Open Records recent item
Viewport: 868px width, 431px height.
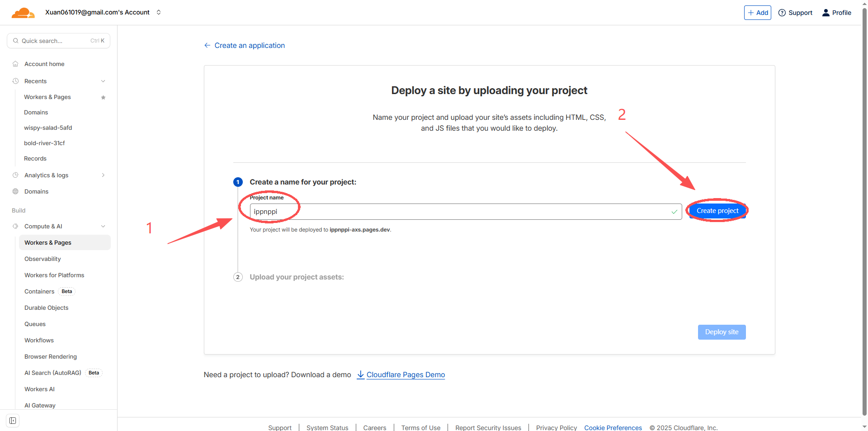35,158
